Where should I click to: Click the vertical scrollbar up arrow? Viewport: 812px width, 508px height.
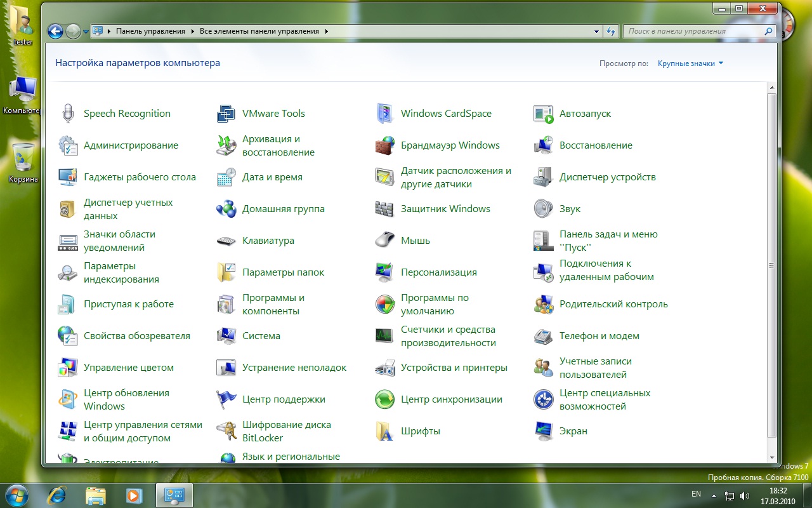pyautogui.click(x=772, y=87)
